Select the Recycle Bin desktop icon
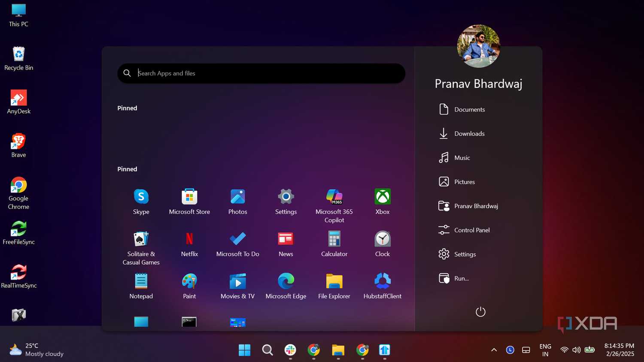The image size is (644, 362). tap(18, 59)
